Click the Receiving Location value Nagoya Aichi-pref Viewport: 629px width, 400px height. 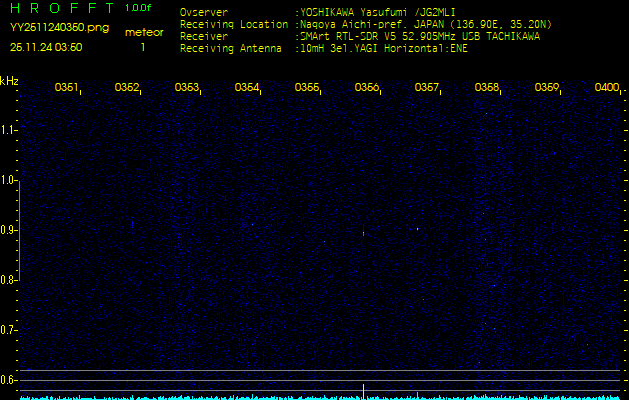(426, 25)
